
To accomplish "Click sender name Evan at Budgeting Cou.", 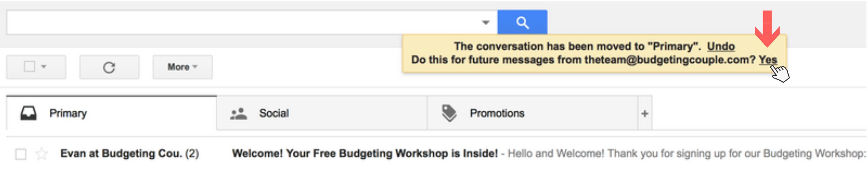I will pos(121,153).
